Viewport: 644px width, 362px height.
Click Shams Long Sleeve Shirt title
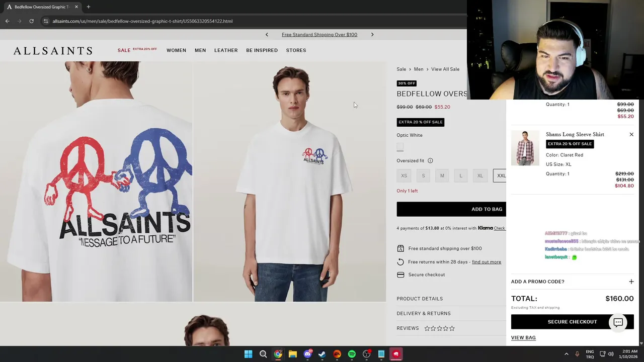tap(575, 134)
